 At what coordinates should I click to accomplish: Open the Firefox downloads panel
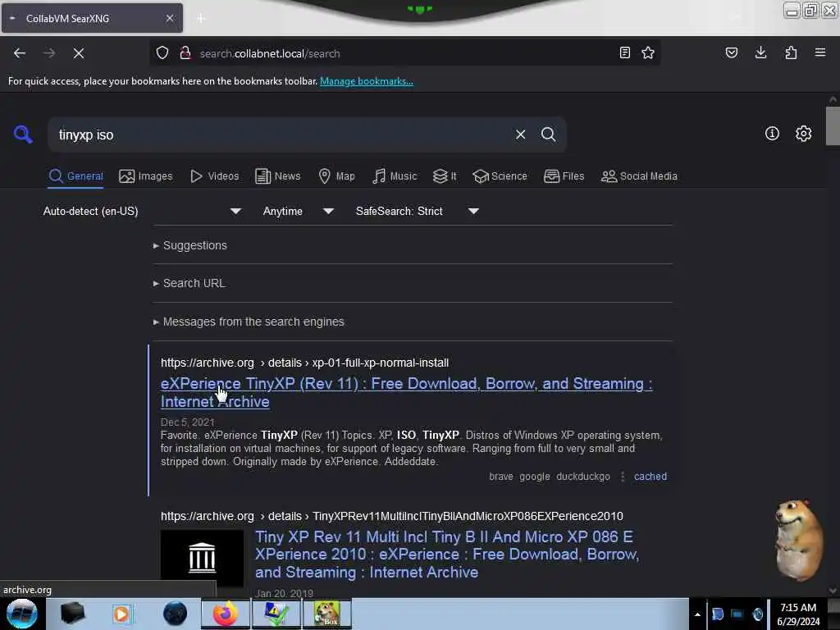[760, 52]
